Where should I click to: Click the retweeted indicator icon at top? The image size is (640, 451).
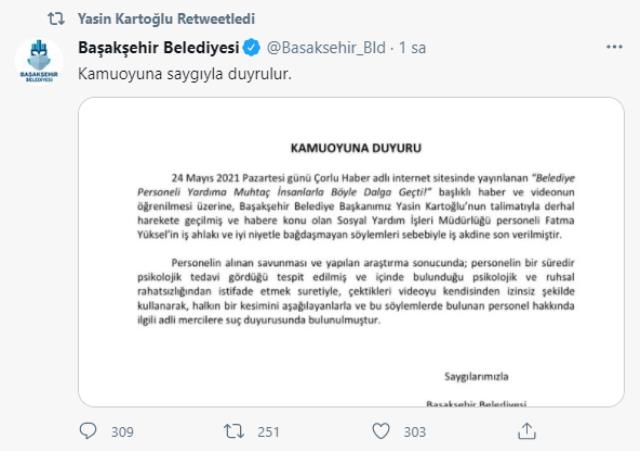[56, 18]
